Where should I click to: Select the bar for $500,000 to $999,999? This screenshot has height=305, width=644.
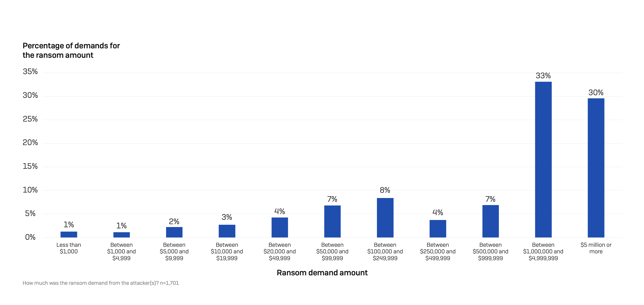pos(490,221)
